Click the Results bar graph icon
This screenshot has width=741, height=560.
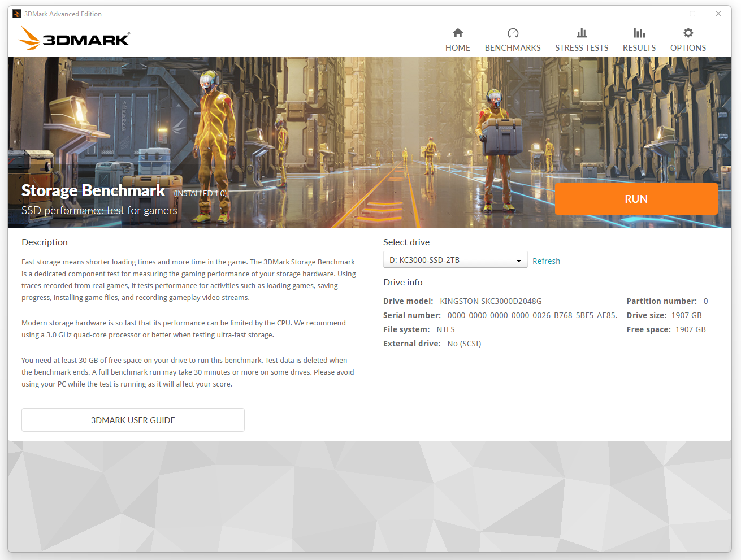point(639,33)
